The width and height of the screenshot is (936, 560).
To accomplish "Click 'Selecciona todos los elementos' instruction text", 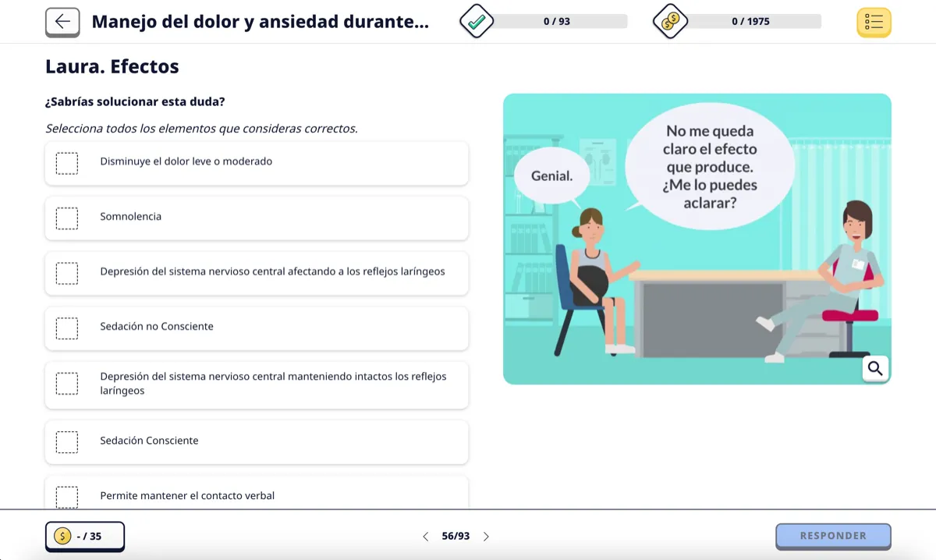I will pos(201,129).
